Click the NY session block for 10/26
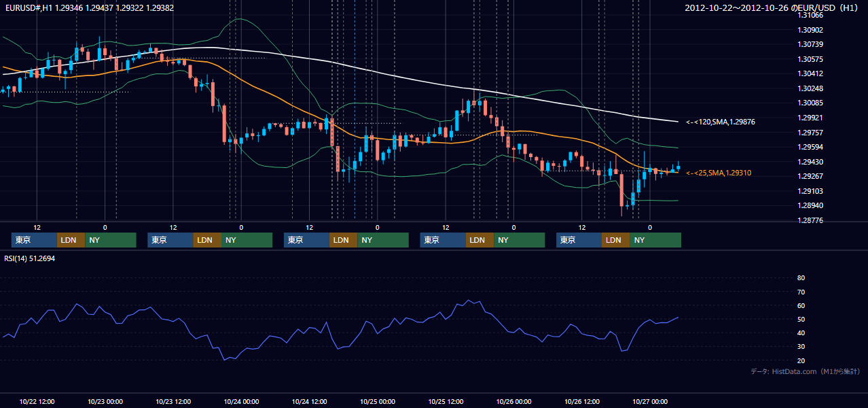 click(655, 240)
